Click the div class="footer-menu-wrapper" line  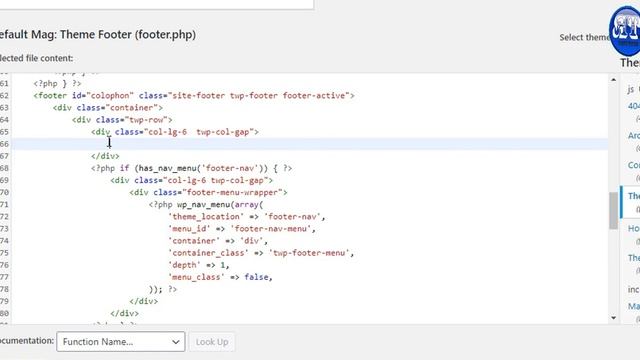click(x=209, y=192)
